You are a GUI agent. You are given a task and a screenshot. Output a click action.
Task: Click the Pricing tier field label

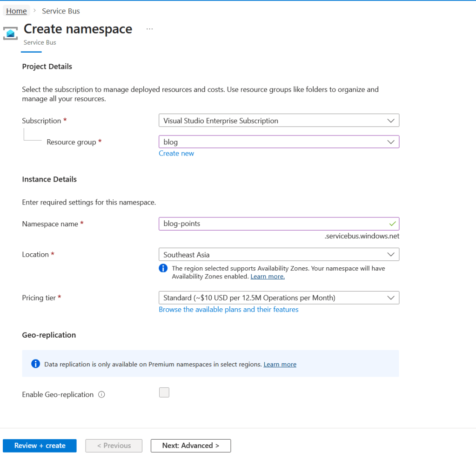(39, 298)
